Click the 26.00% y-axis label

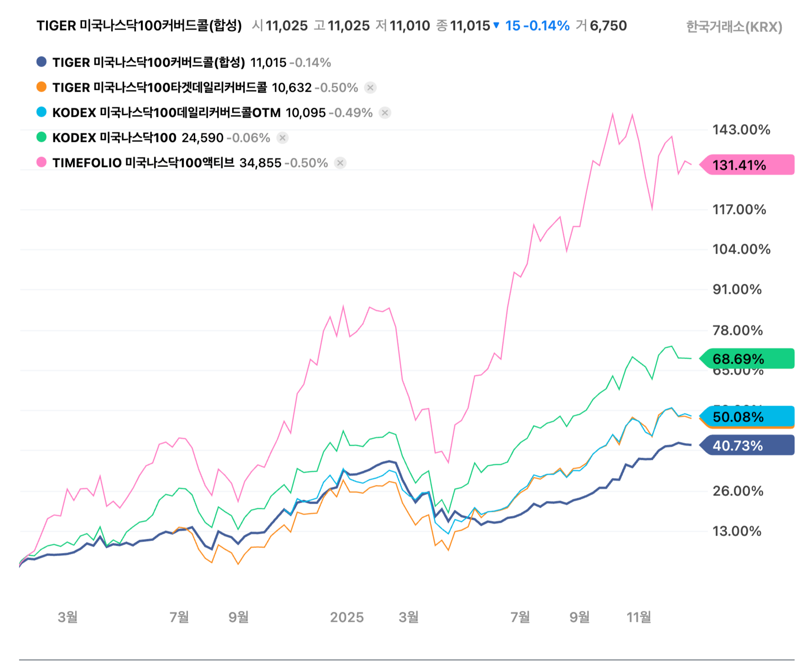coord(738,491)
